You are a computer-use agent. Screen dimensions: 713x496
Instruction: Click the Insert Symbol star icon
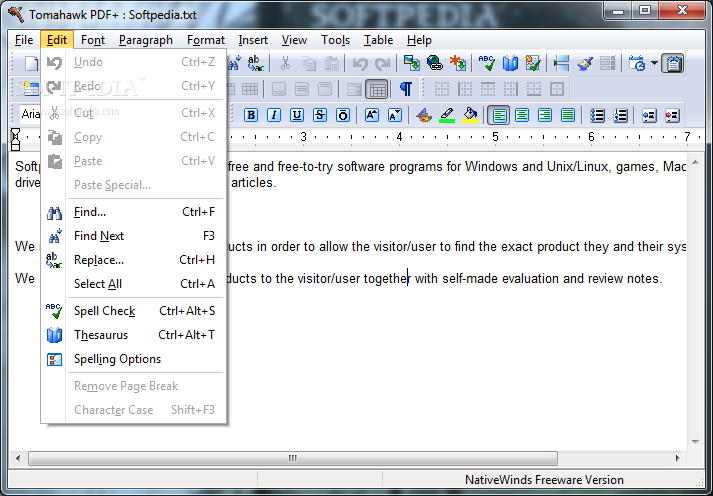click(458, 63)
